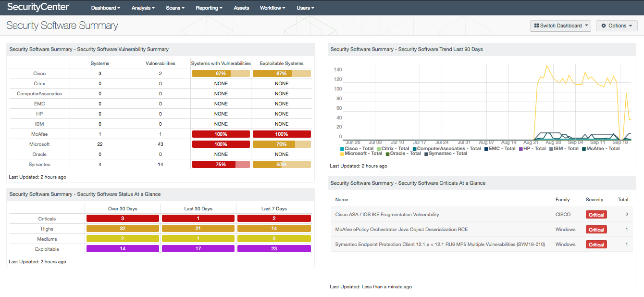Screen dimensions: 644x297
Task: Click Critical badge in Cisco ASA row
Action: coord(596,215)
